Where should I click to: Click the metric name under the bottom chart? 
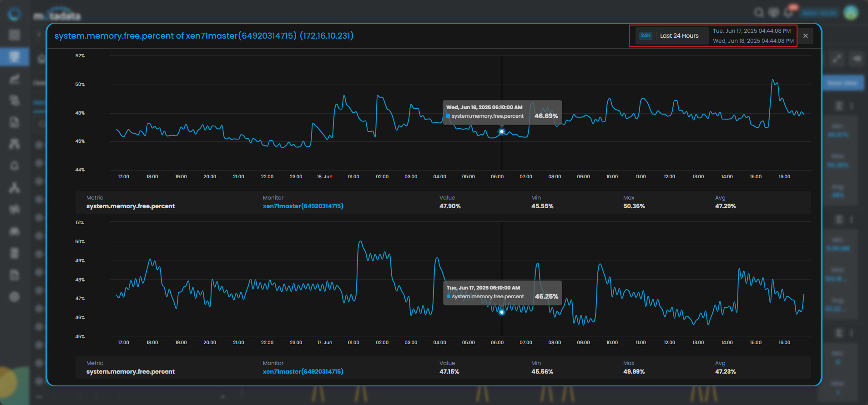tap(131, 372)
